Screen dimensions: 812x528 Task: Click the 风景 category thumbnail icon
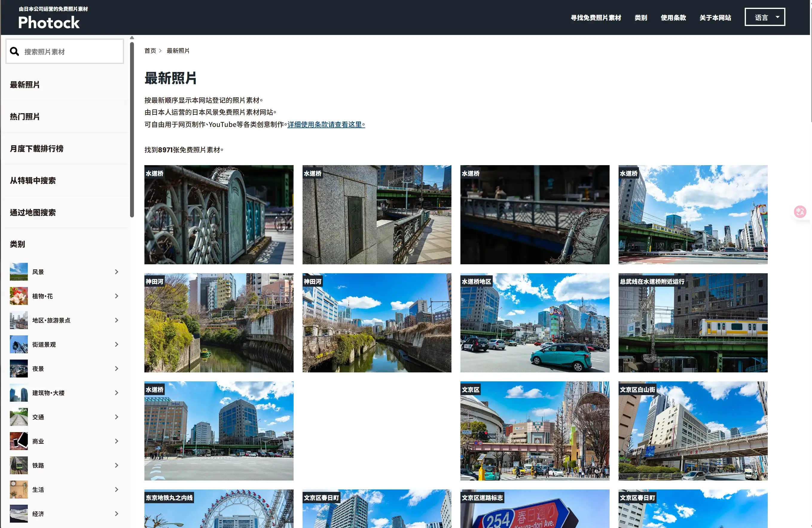tap(19, 272)
